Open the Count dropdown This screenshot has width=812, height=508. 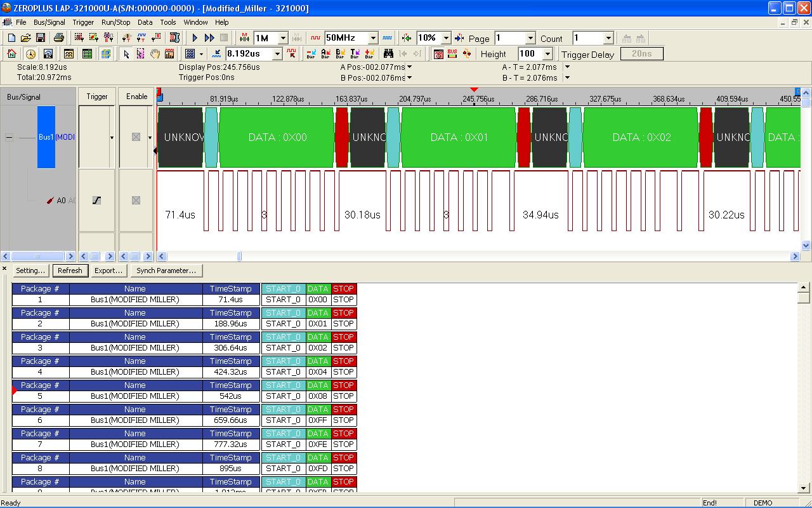[x=608, y=38]
